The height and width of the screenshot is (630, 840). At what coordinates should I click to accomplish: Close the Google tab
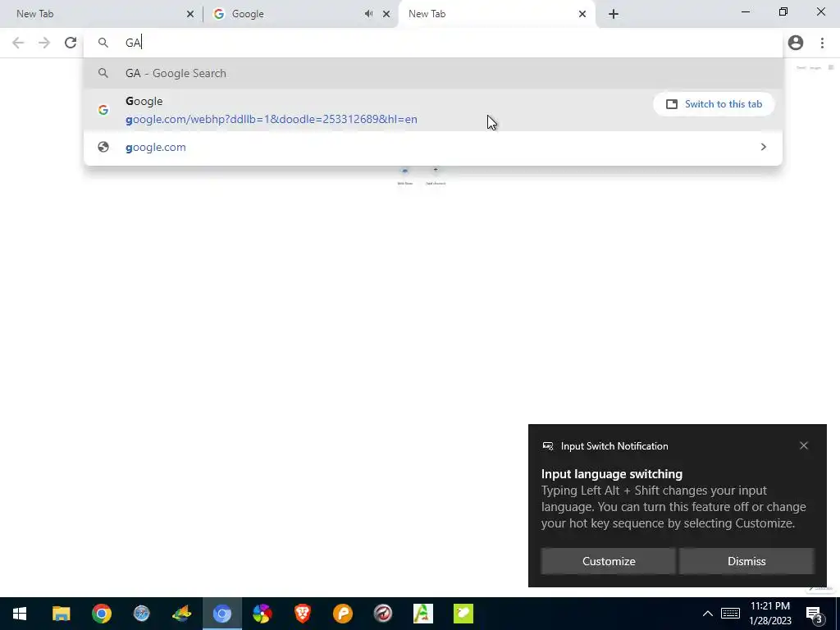[x=386, y=14]
